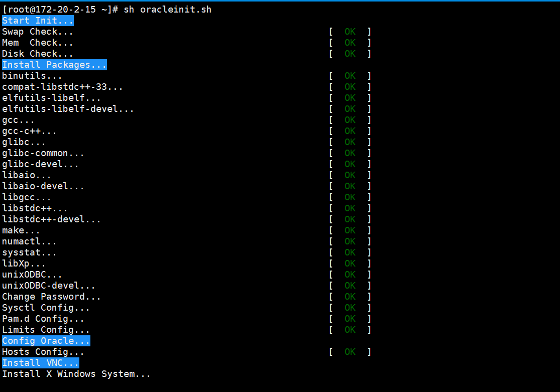This screenshot has height=392, width=560.
Task: Click the 'gcc-c++...' package line
Action: pos(29,132)
